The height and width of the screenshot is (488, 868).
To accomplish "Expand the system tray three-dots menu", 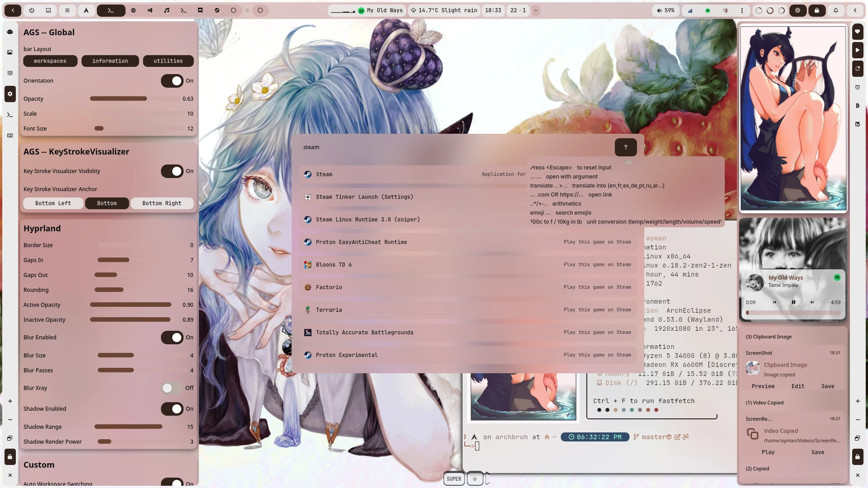I will pyautogui.click(x=742, y=10).
